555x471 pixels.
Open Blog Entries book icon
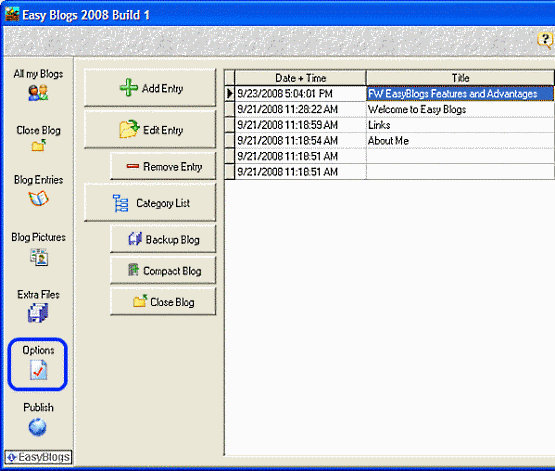coord(38,198)
